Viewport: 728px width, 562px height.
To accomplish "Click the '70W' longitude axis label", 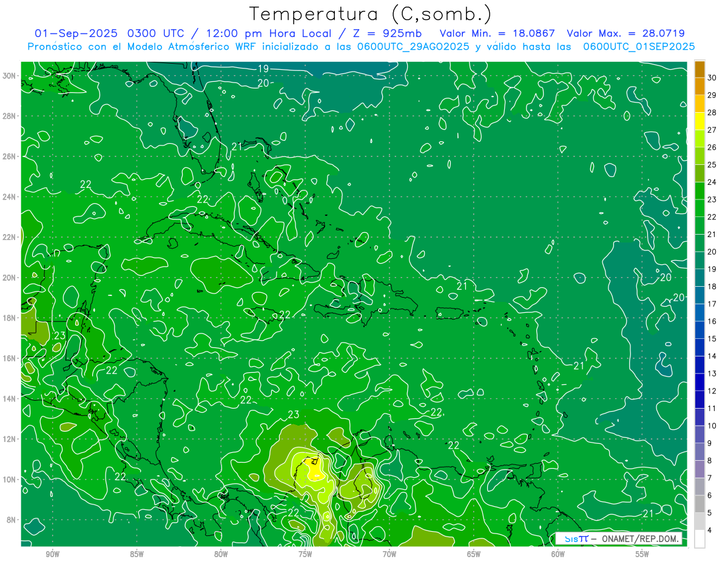I will tap(389, 554).
